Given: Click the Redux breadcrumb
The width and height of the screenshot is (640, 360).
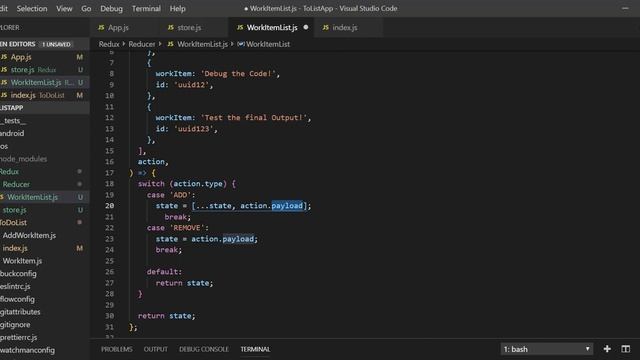Looking at the screenshot, I should 109,44.
